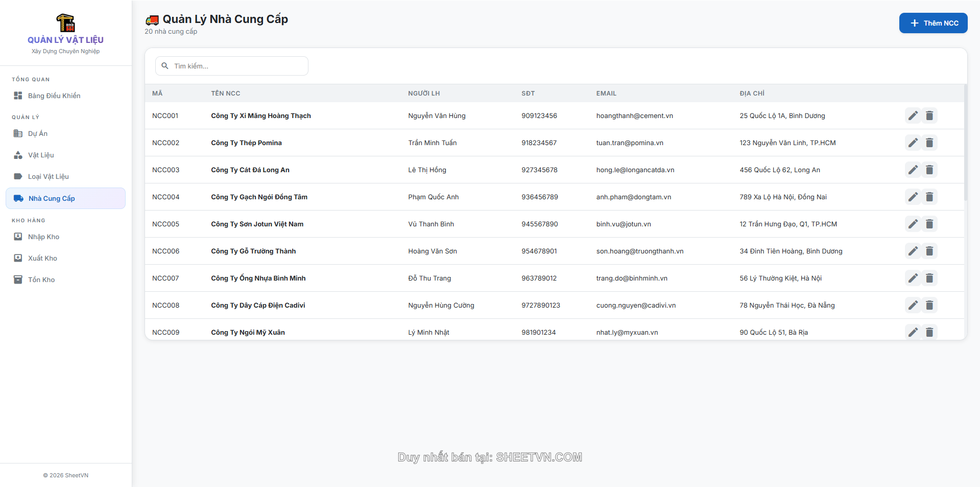This screenshot has width=980, height=487.
Task: Click pencil icon for NCC007 row
Action: [913, 278]
